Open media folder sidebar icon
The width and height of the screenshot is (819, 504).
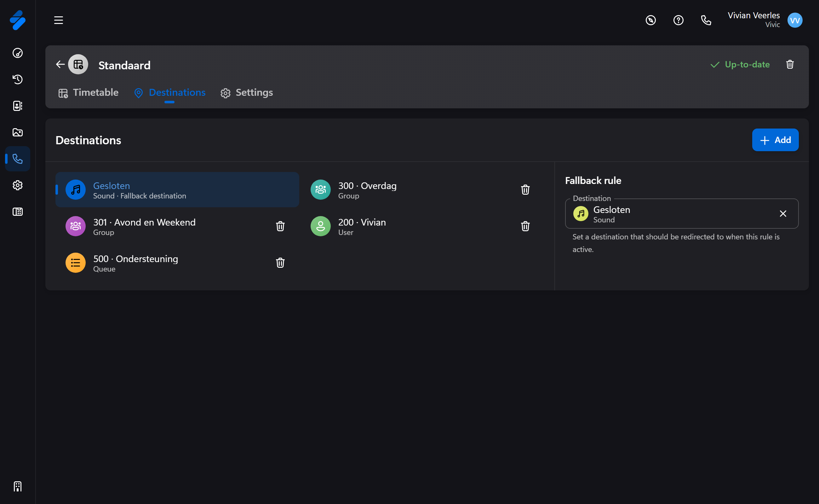click(18, 132)
